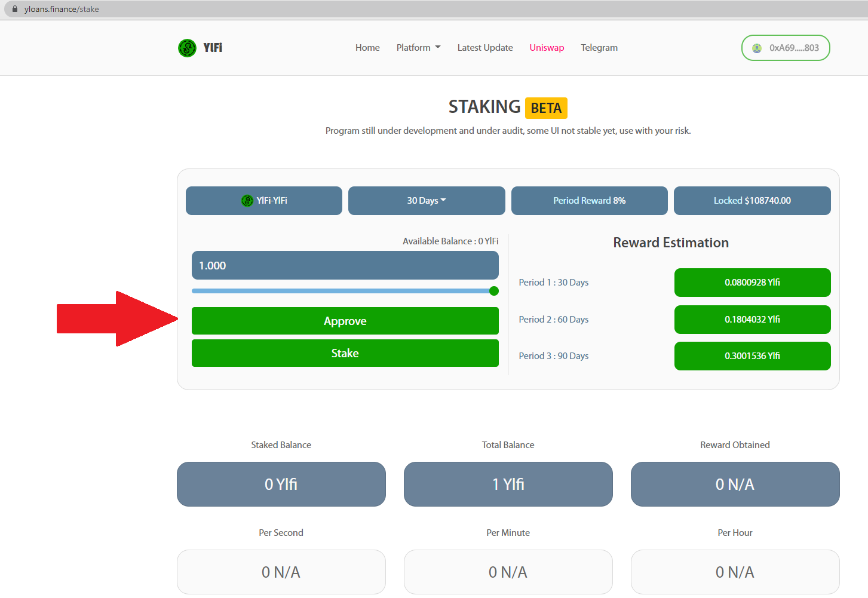The width and height of the screenshot is (868, 598).
Task: Click the stake amount input field
Action: tap(345, 265)
